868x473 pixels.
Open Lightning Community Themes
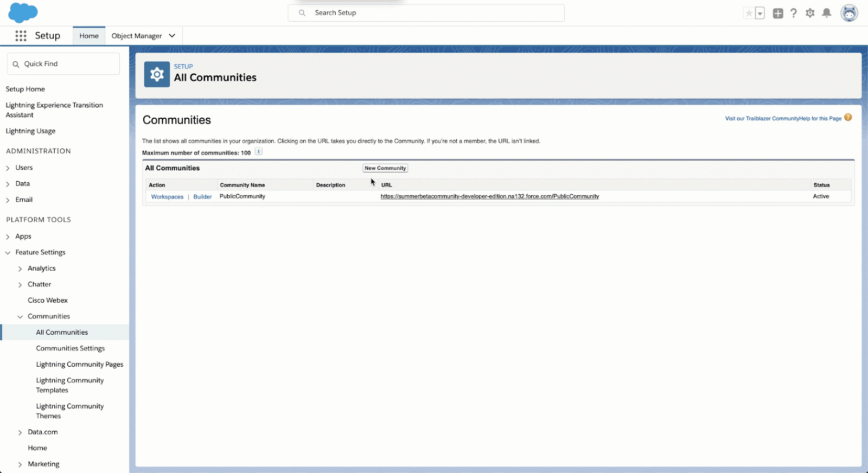tap(70, 411)
